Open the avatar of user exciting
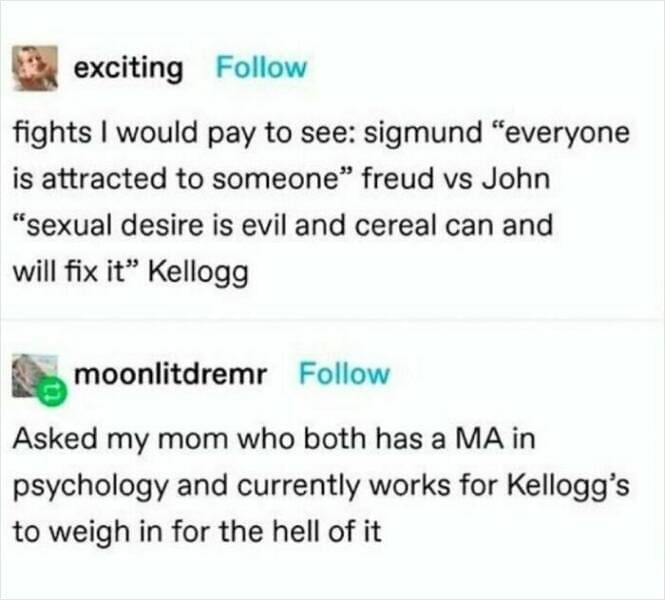 (x=35, y=68)
